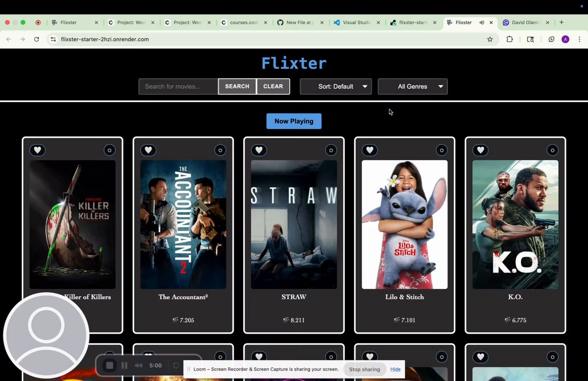Open the STRAW movie poster
The image size is (588, 381).
coord(294,224)
